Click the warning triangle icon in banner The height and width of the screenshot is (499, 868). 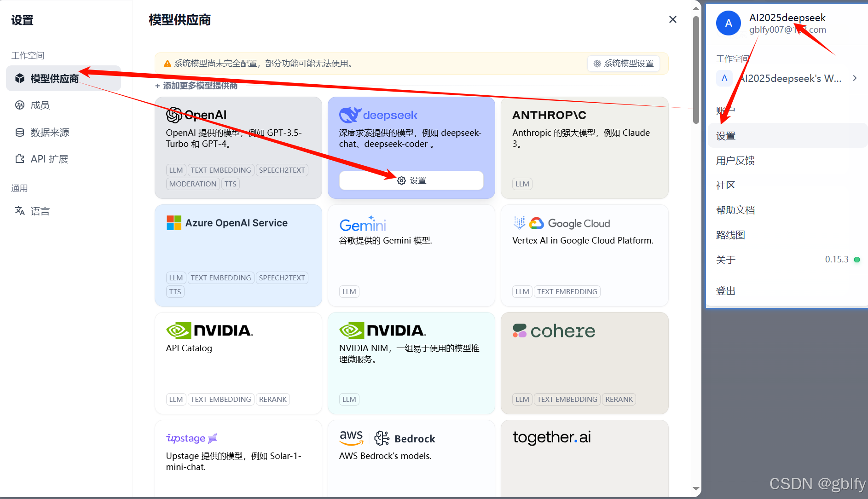pyautogui.click(x=168, y=64)
